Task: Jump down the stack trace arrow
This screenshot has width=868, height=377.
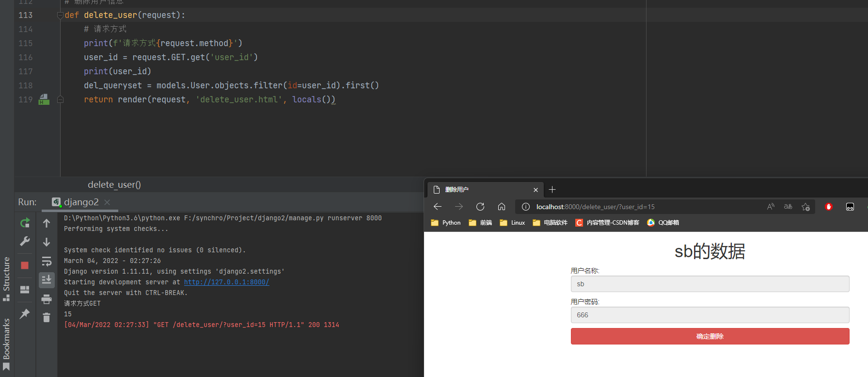Action: [x=47, y=242]
